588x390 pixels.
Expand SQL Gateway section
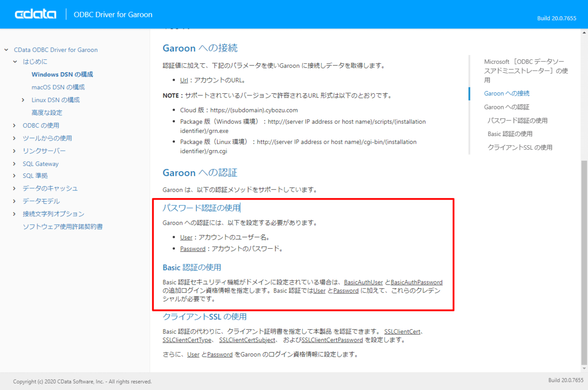point(15,164)
